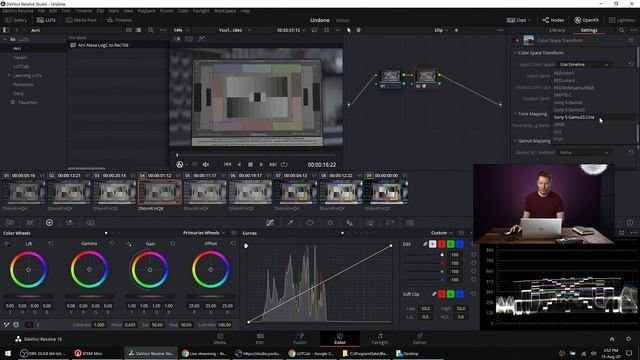
Task: Click the viewer playhead scrub bar
Action: (x=256, y=155)
